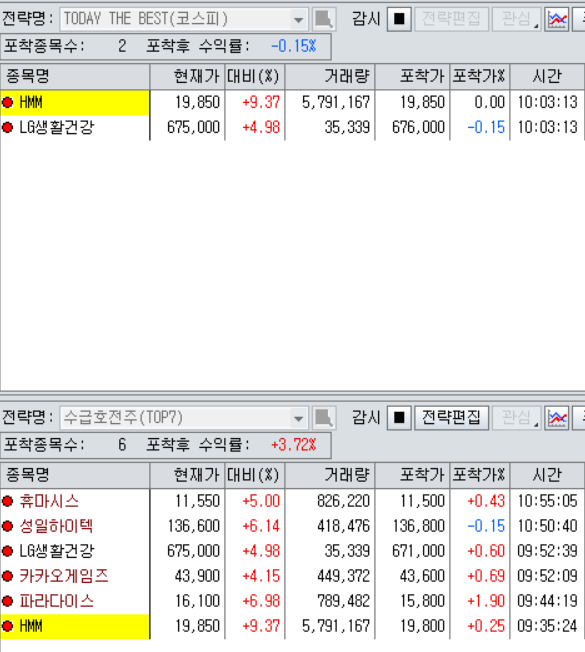The image size is (585, 652).
Task: Sort by 현재가 header in upper table
Action: (187, 77)
